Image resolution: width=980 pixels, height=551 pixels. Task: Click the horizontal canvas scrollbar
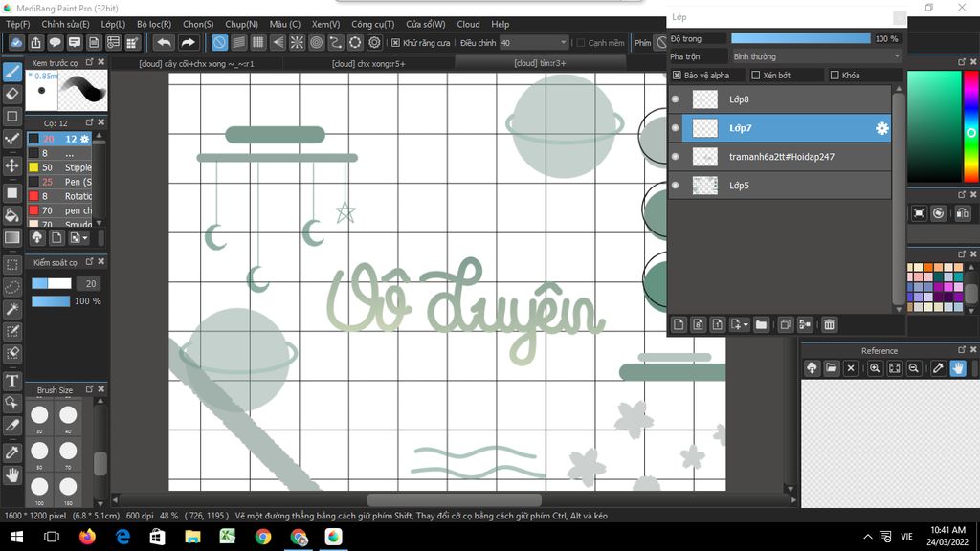tap(455, 499)
